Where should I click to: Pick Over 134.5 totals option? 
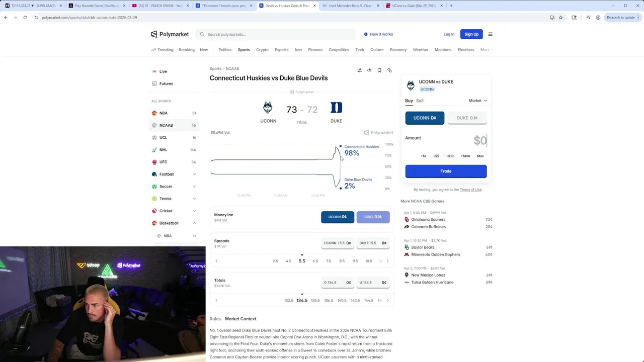tap(337, 282)
